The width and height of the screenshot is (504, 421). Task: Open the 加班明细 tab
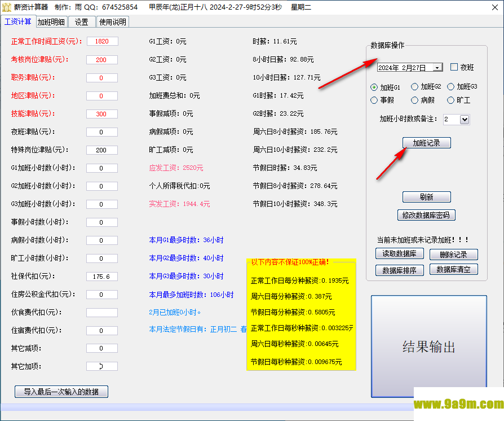pyautogui.click(x=51, y=22)
